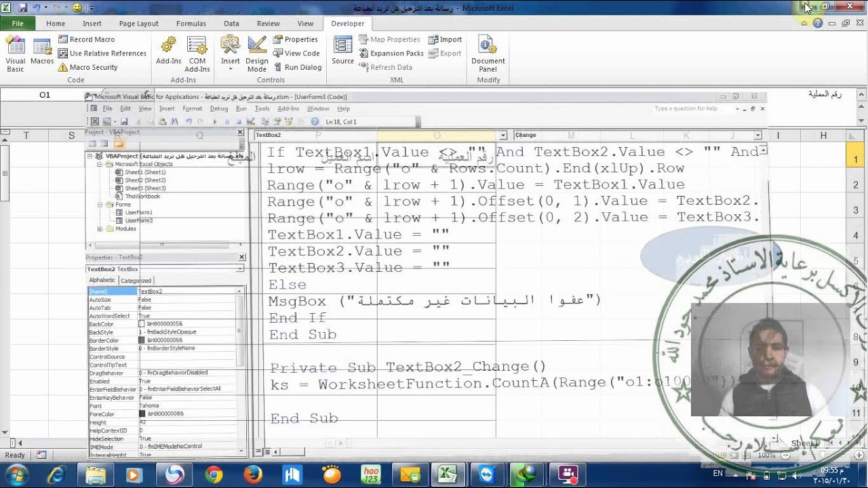Click the ForeColor color swatch
The height and width of the screenshot is (488, 868).
[x=142, y=413]
